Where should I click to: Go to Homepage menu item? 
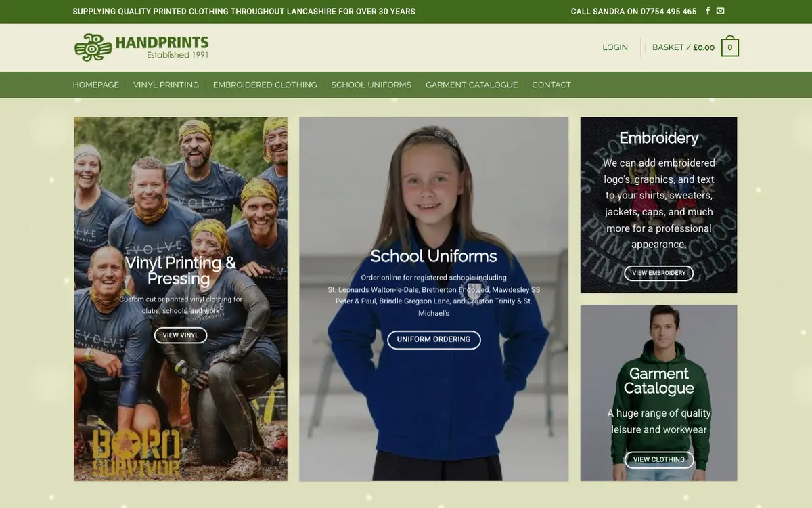pyautogui.click(x=96, y=85)
